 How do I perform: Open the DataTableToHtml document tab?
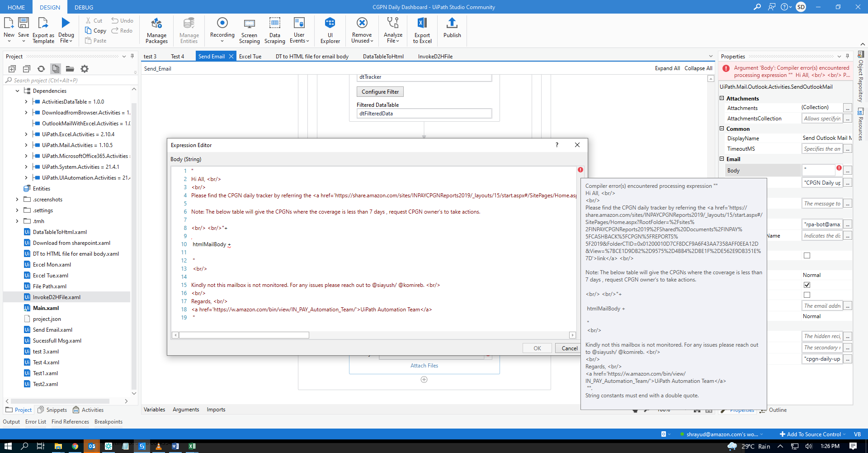[383, 57]
